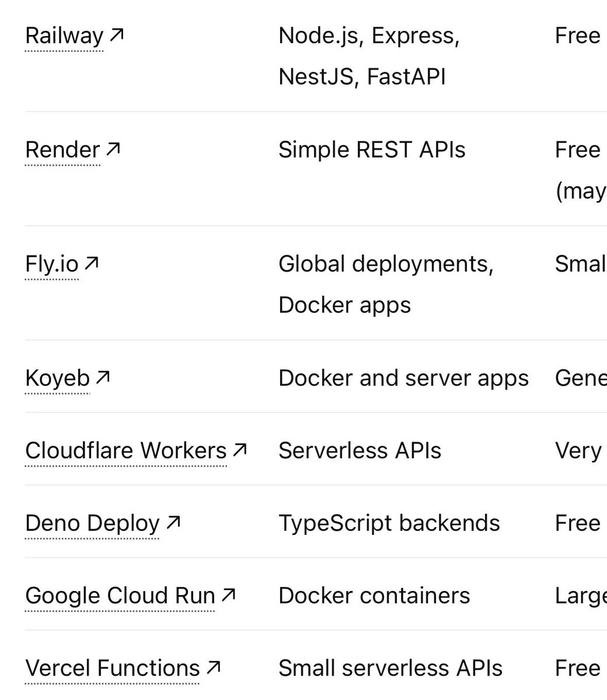
Task: Click 'Free' in the Vercel Functions row
Action: click(578, 668)
